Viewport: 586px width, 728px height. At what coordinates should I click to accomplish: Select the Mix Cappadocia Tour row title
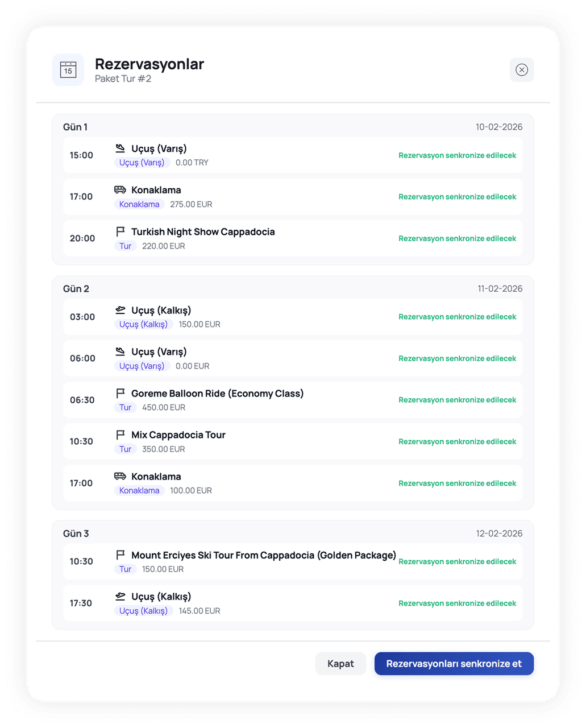[x=178, y=435]
